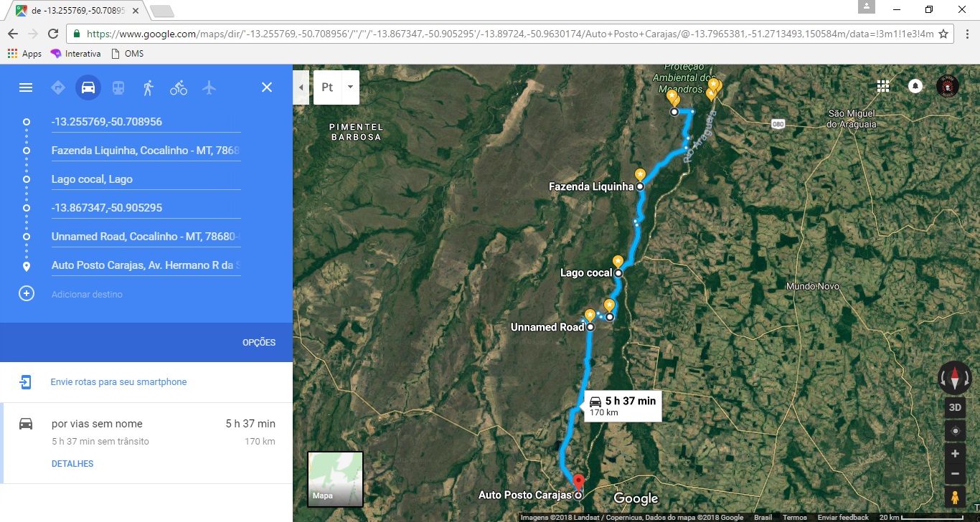Close the directions panel with the X
Image resolution: width=980 pixels, height=522 pixels.
click(x=267, y=87)
